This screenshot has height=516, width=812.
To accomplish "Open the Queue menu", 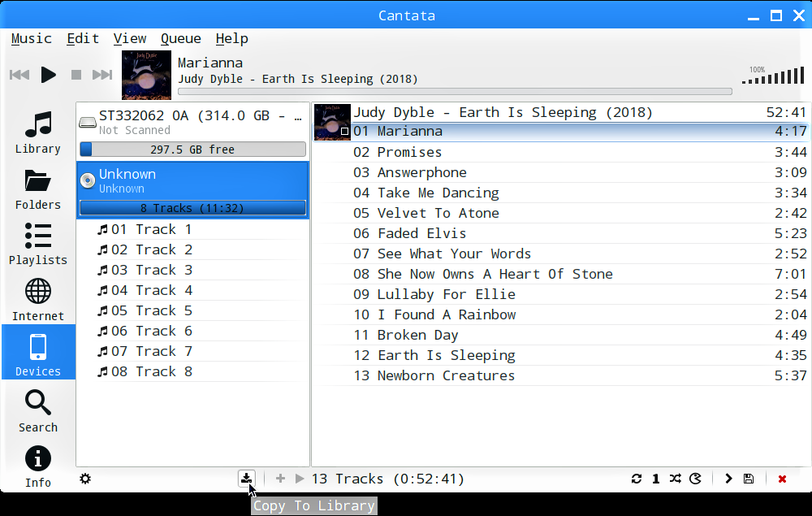I will point(181,39).
